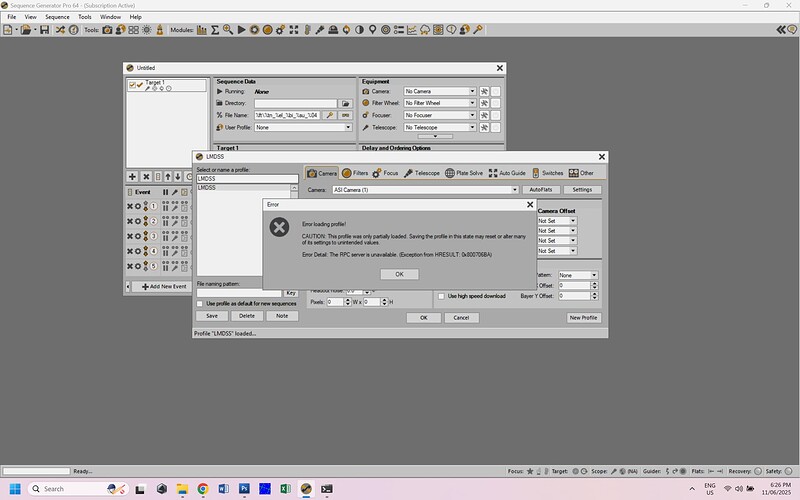Close the Error dialog with X
800x500 pixels.
[530, 205]
